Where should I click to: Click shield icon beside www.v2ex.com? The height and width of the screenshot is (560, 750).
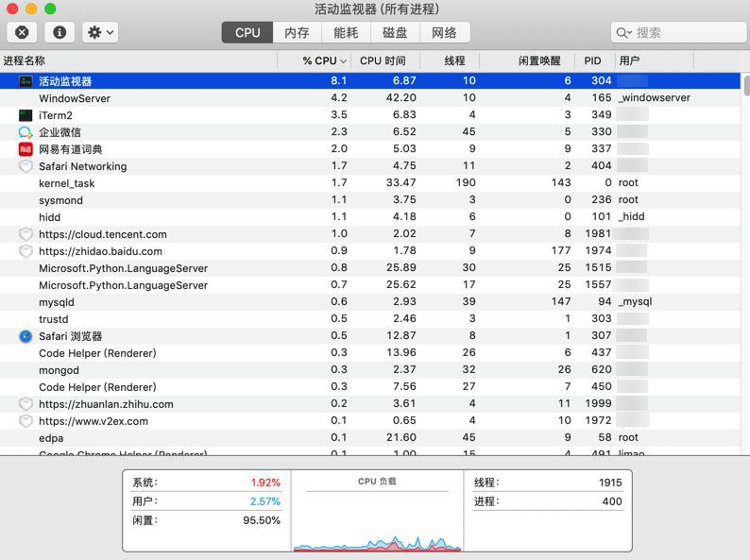[x=26, y=421]
